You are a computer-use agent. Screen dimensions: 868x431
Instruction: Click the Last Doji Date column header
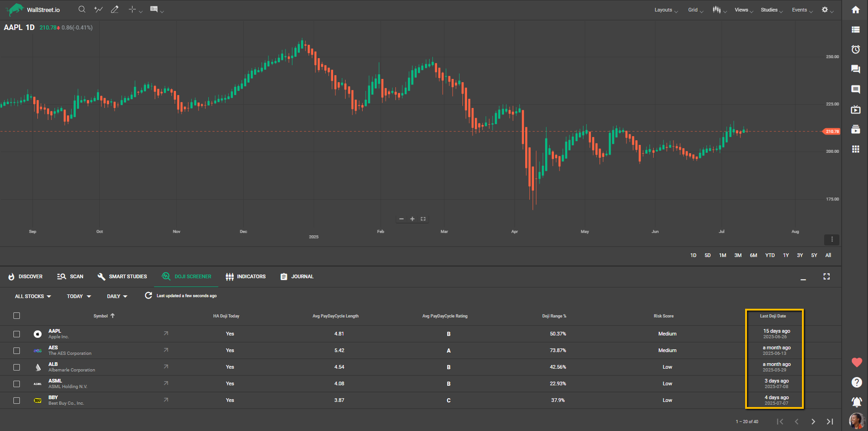click(x=773, y=316)
